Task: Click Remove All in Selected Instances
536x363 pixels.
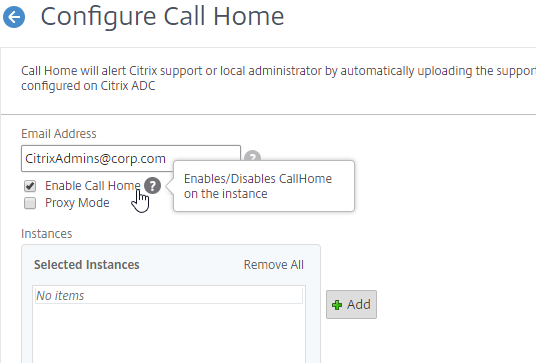Action: pos(273,265)
